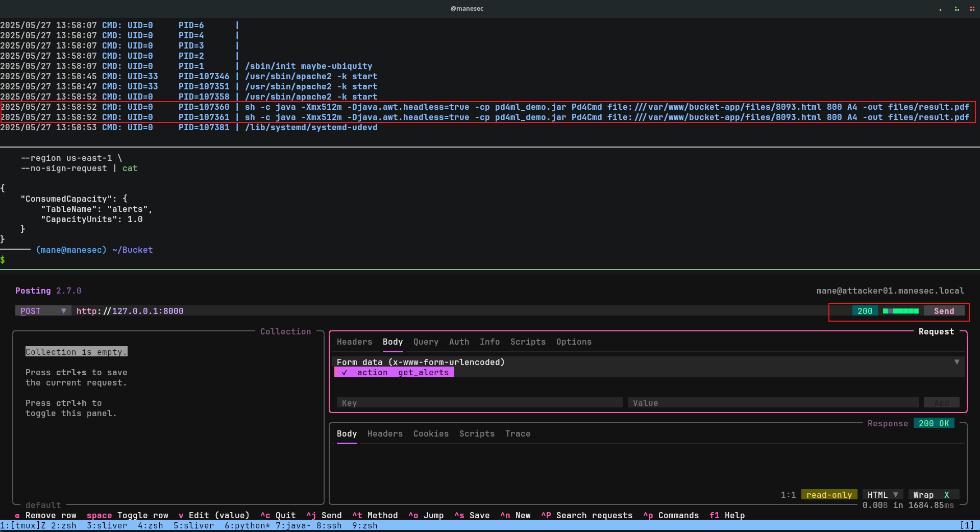Select tmux window 1:[tmux]Z
Image resolution: width=980 pixels, height=532 pixels.
point(23,525)
